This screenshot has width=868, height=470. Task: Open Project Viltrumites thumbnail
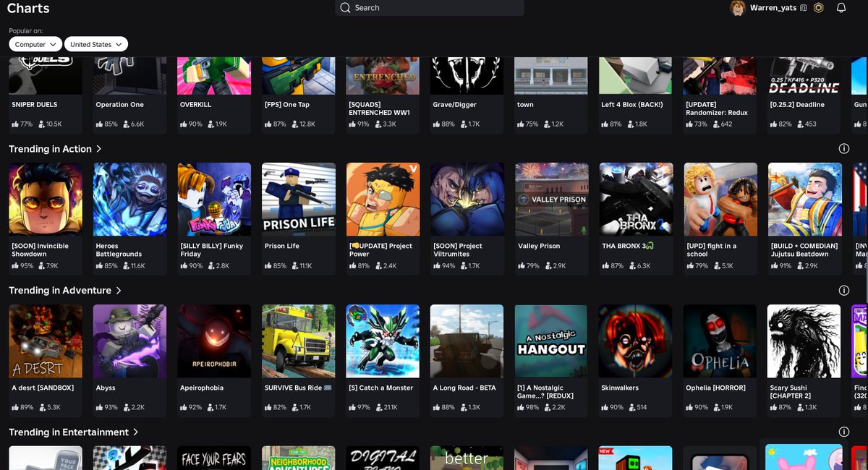tap(467, 199)
